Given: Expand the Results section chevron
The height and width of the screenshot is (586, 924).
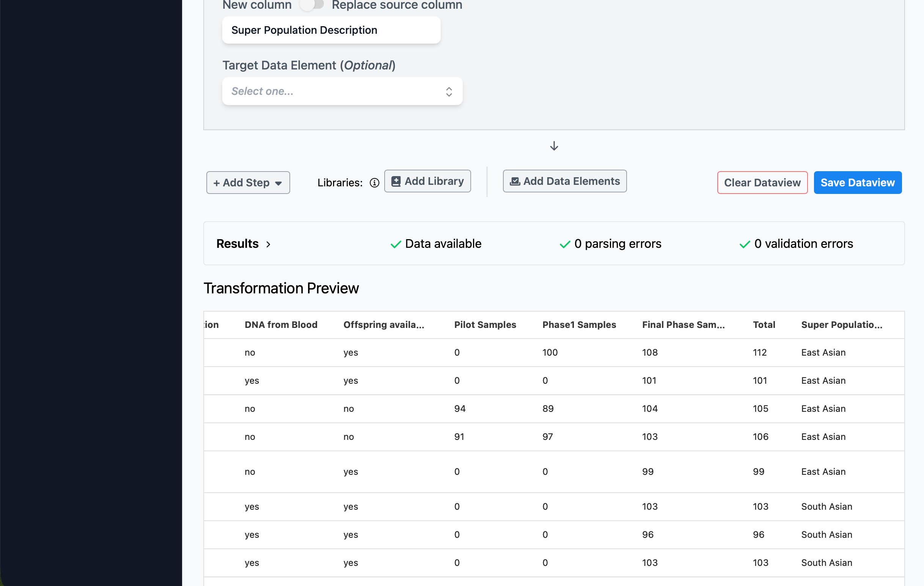Looking at the screenshot, I should click(x=268, y=244).
